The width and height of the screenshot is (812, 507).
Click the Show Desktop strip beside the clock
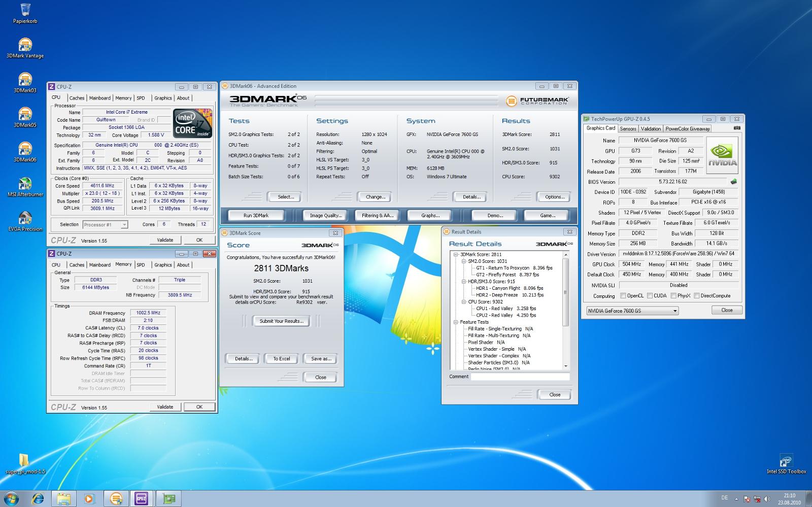pos(808,499)
